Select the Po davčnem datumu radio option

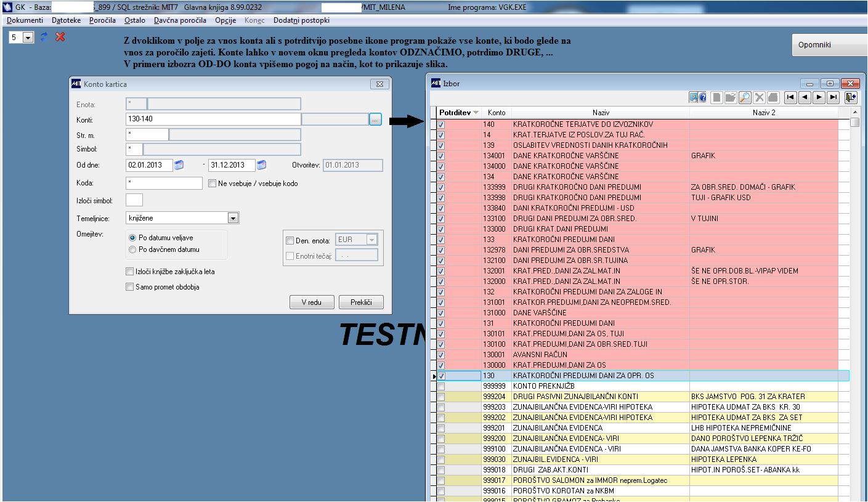pos(132,249)
